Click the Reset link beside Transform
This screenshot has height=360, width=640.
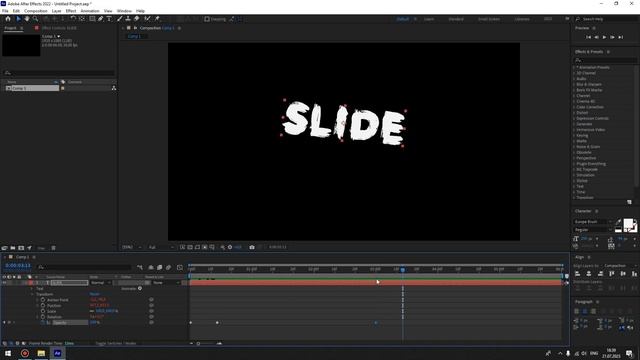click(x=94, y=294)
